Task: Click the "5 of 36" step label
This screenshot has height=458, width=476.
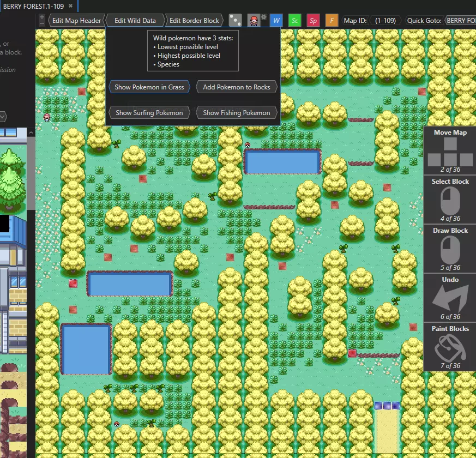Action: pyautogui.click(x=450, y=268)
